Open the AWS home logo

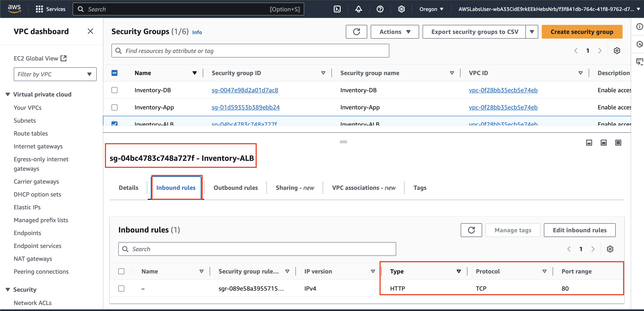pos(14,9)
